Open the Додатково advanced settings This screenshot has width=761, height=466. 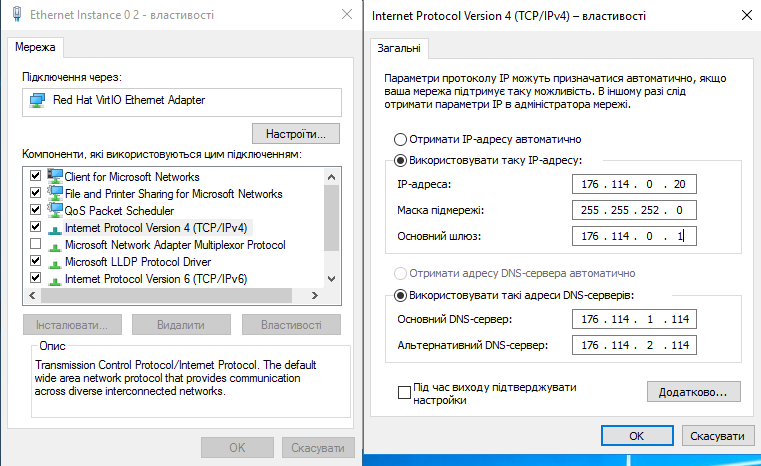pyautogui.click(x=694, y=392)
